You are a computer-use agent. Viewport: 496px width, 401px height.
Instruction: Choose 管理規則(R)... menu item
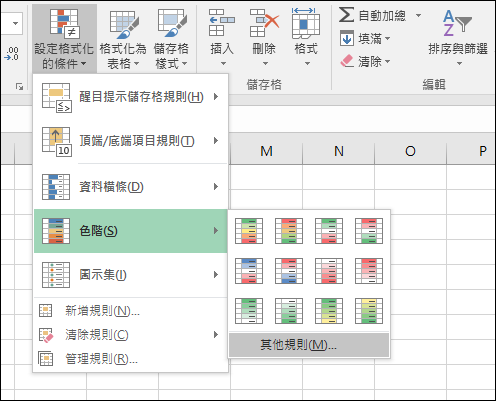tap(131, 359)
